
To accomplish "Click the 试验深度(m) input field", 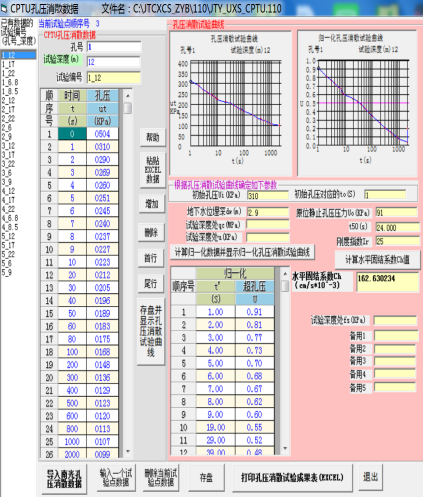I will coord(114,62).
